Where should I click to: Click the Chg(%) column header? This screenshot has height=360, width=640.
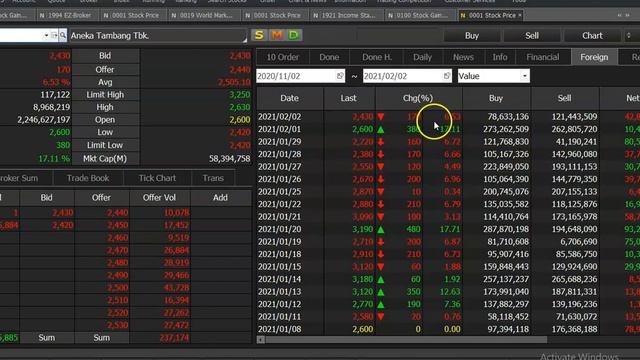coord(418,98)
